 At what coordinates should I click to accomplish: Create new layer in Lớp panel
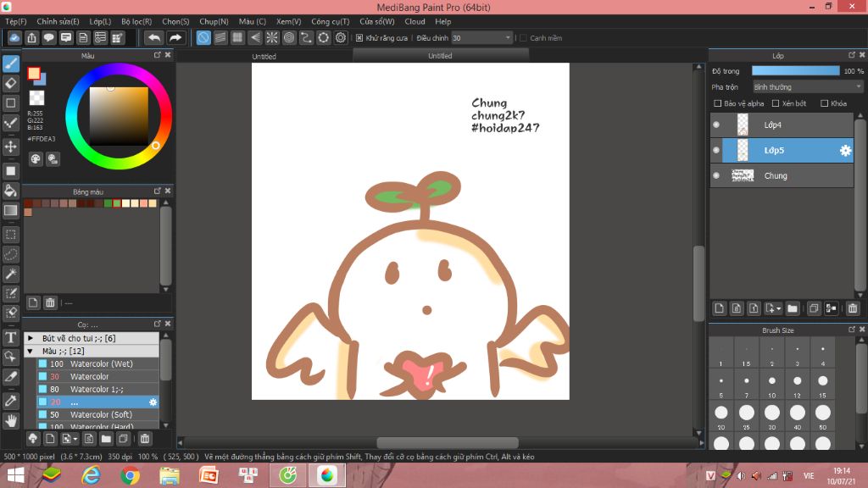coord(719,308)
